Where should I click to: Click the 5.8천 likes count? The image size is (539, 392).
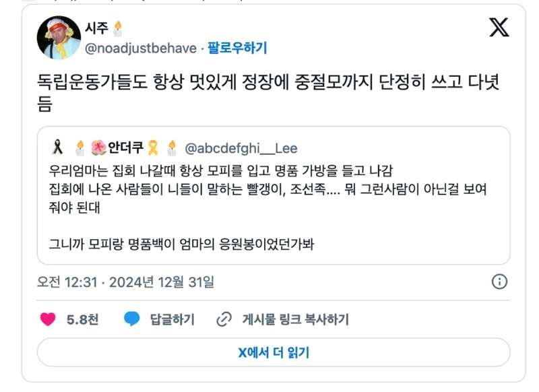point(82,319)
